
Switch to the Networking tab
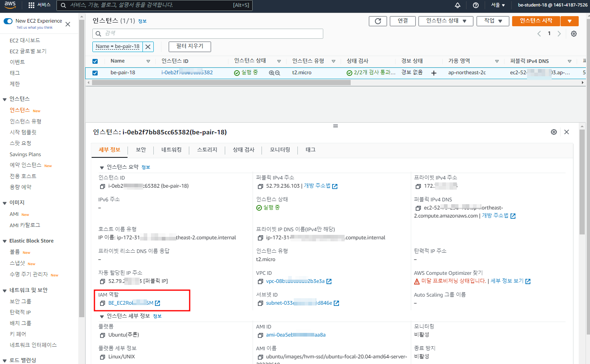pos(172,150)
